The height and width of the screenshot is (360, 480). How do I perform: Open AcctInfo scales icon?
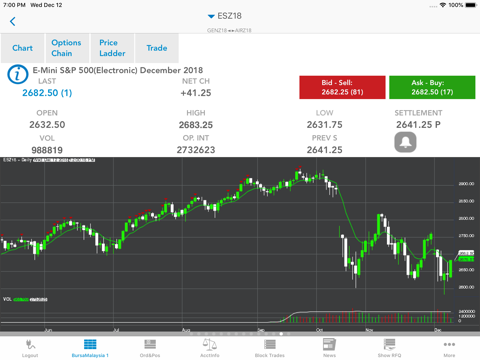click(x=210, y=348)
